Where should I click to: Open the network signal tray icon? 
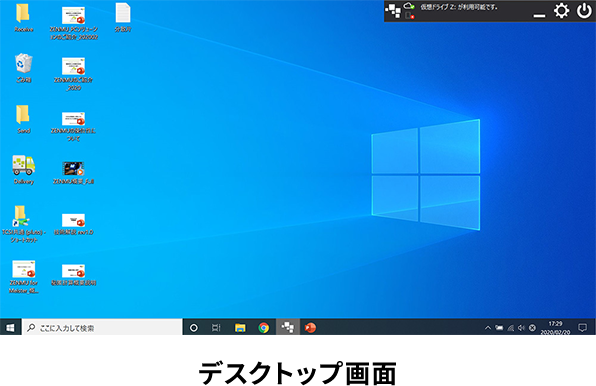click(x=510, y=327)
